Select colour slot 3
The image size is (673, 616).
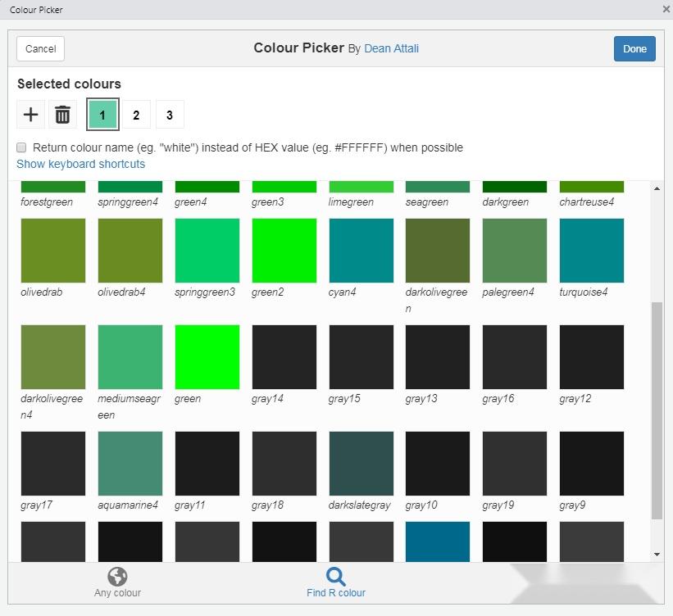(x=170, y=115)
